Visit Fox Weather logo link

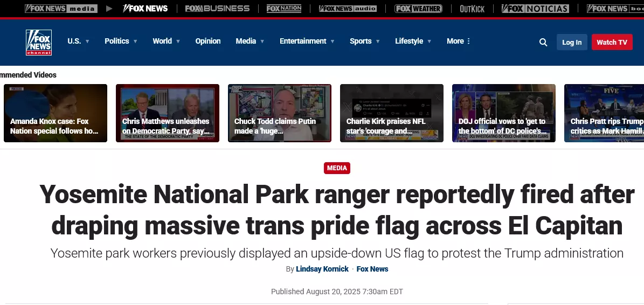418,9
